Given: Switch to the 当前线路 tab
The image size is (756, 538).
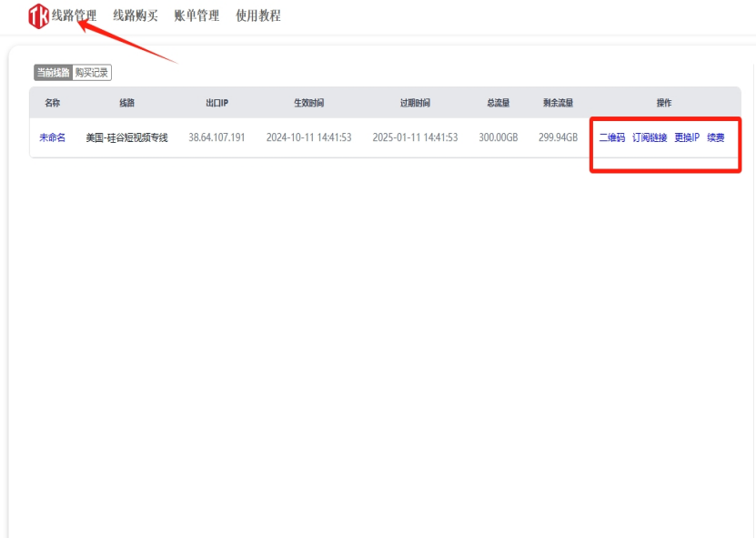Looking at the screenshot, I should (x=53, y=73).
